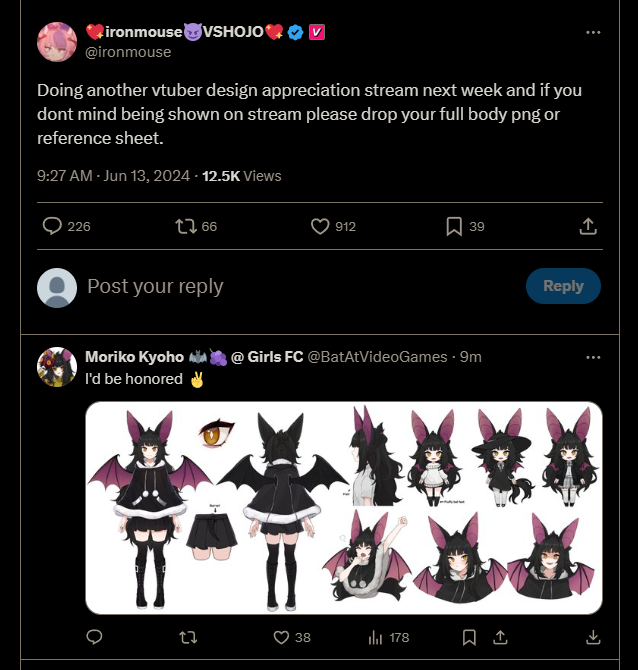This screenshot has height=670, width=638.
Task: Click the @ironmouse handle
Action: pos(129,51)
